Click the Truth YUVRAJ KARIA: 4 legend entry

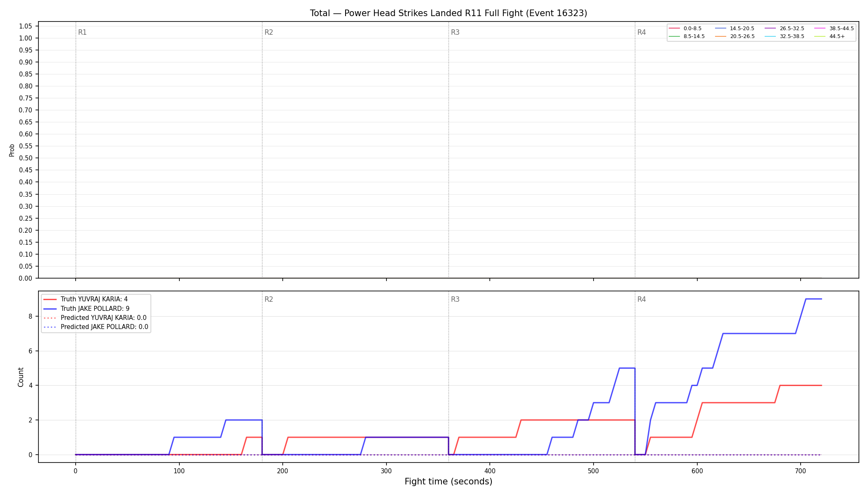pos(86,299)
